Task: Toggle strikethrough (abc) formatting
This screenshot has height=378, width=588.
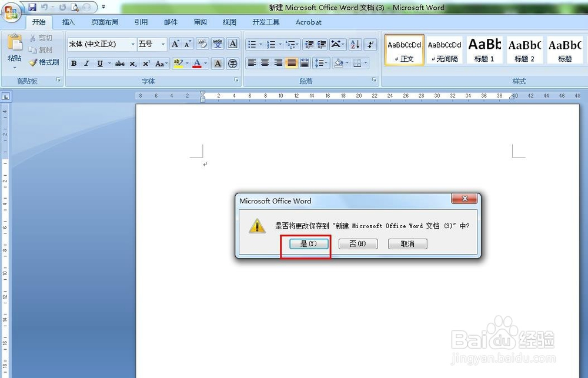Action: coord(120,63)
